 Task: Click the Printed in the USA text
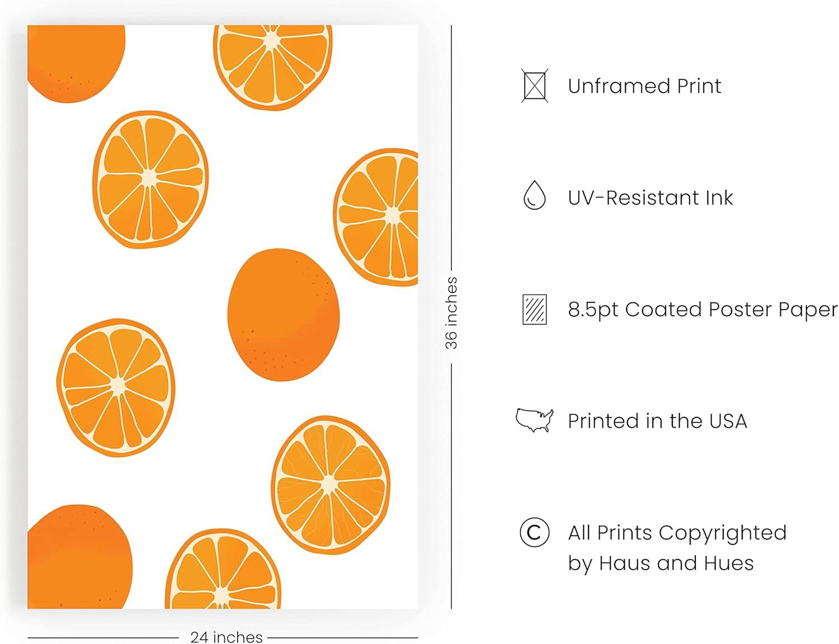pyautogui.click(x=657, y=421)
